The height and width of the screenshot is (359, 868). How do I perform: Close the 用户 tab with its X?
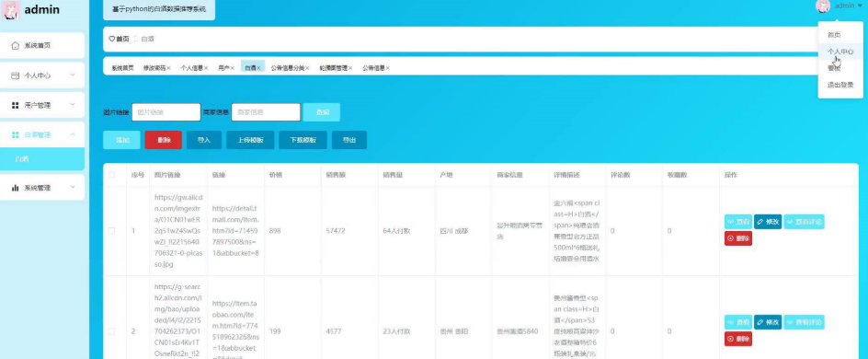[x=233, y=68]
